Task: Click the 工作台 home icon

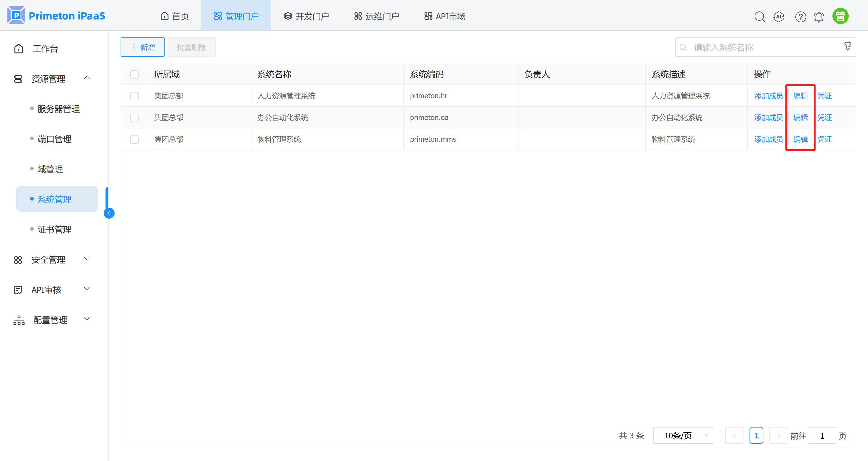Action: pyautogui.click(x=18, y=48)
